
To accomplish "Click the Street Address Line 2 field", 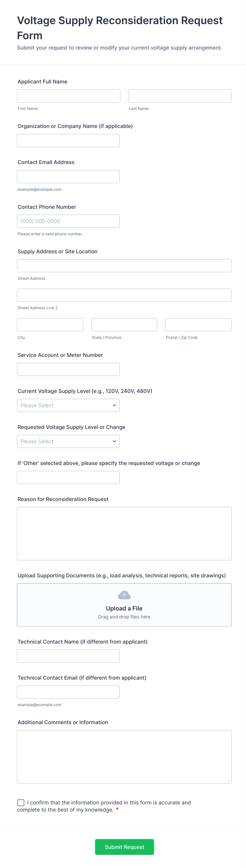I will pos(124,295).
